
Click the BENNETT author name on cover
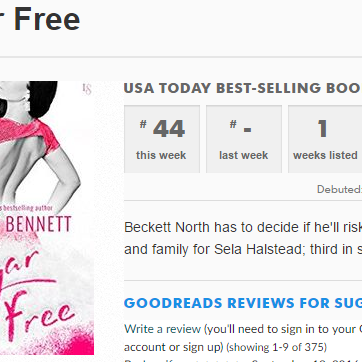[x=39, y=224]
